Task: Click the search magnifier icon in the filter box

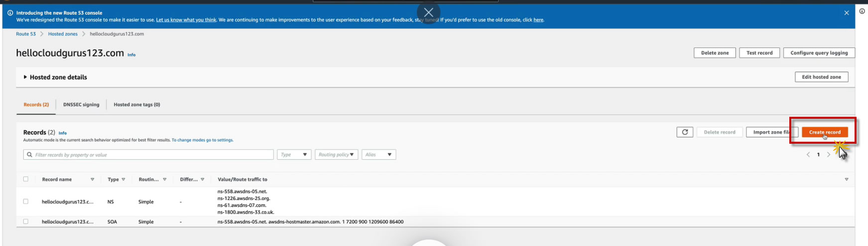Action: tap(29, 155)
